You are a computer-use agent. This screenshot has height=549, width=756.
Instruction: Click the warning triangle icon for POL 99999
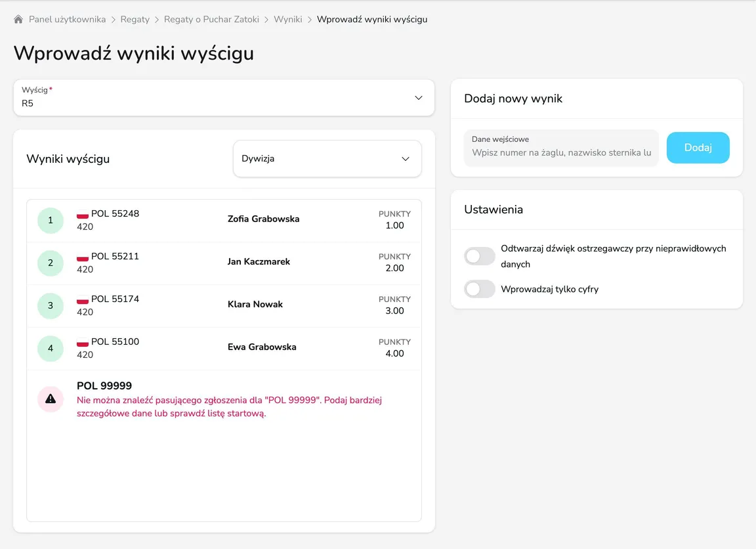click(51, 399)
